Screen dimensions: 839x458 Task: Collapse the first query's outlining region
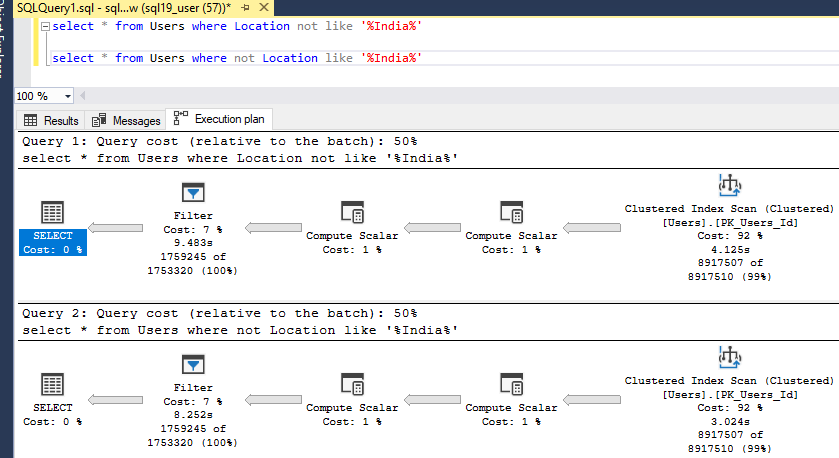[x=45, y=27]
